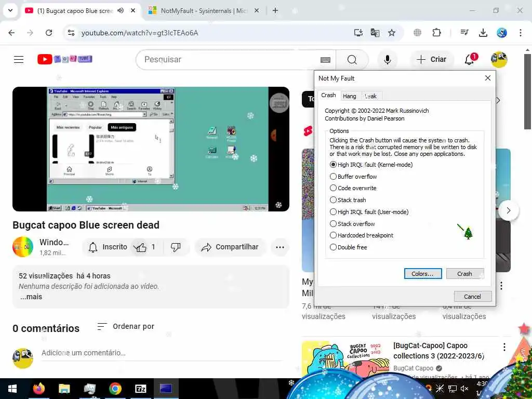Switch to the Hang tab
The height and width of the screenshot is (399, 532).
(x=350, y=96)
